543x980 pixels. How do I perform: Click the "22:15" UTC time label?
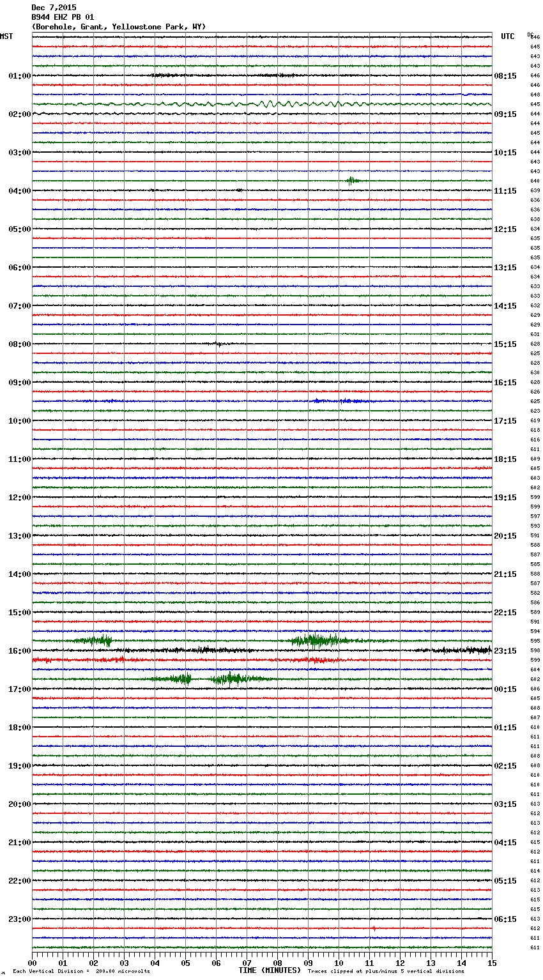coord(505,613)
